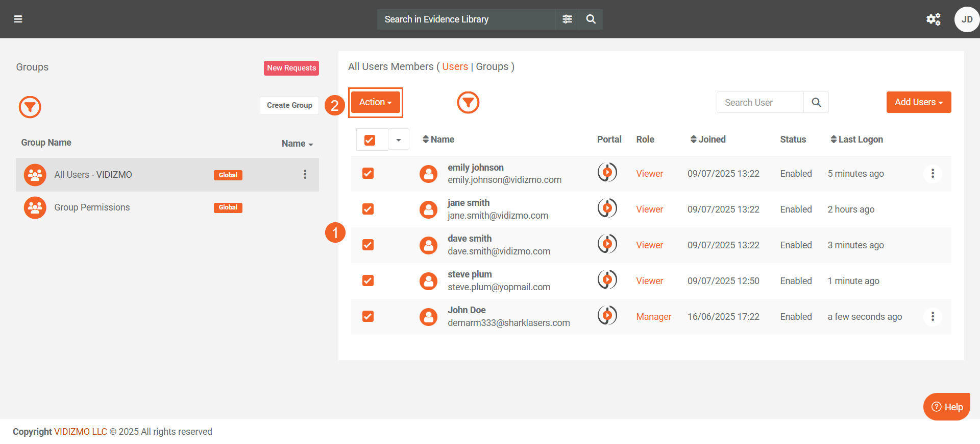Click the users list filter funnel icon
Viewport: 980px width, 444px height.
coord(468,103)
